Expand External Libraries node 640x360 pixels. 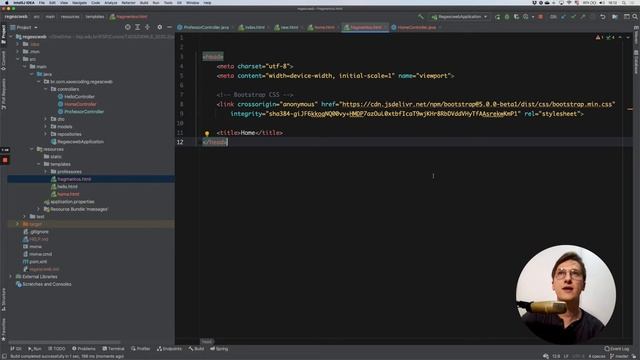coord(11,277)
